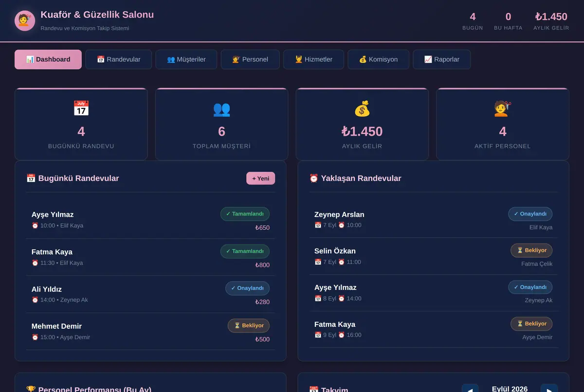The image size is (584, 392).
Task: Select the Hizmetler tab
Action: pyautogui.click(x=313, y=59)
